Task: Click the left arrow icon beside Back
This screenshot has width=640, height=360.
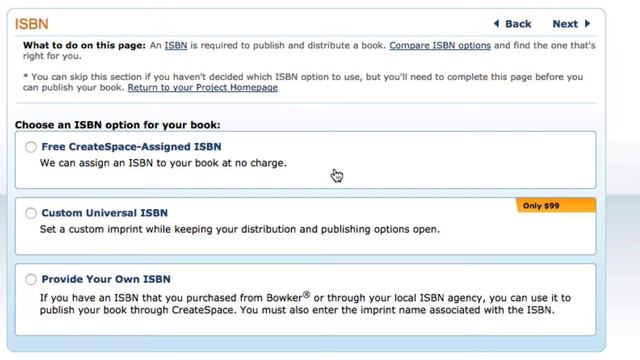Action: point(496,24)
